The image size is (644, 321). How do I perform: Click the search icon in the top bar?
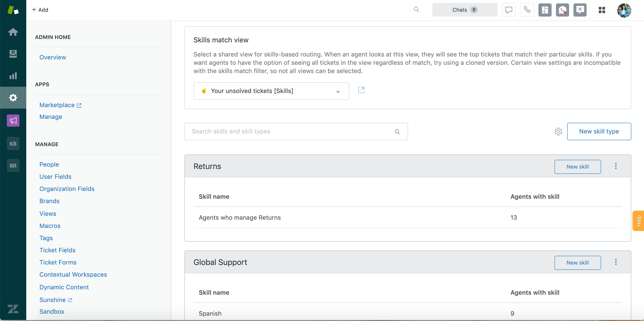[416, 9]
